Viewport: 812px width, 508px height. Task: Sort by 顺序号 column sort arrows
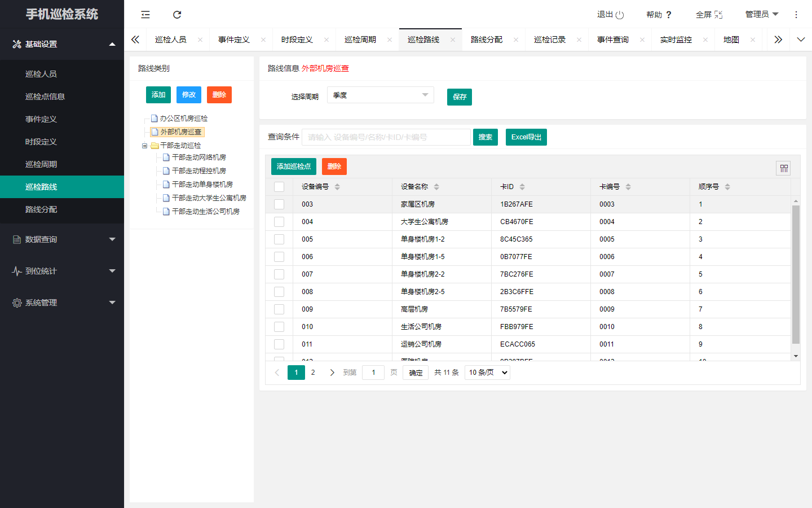click(727, 187)
